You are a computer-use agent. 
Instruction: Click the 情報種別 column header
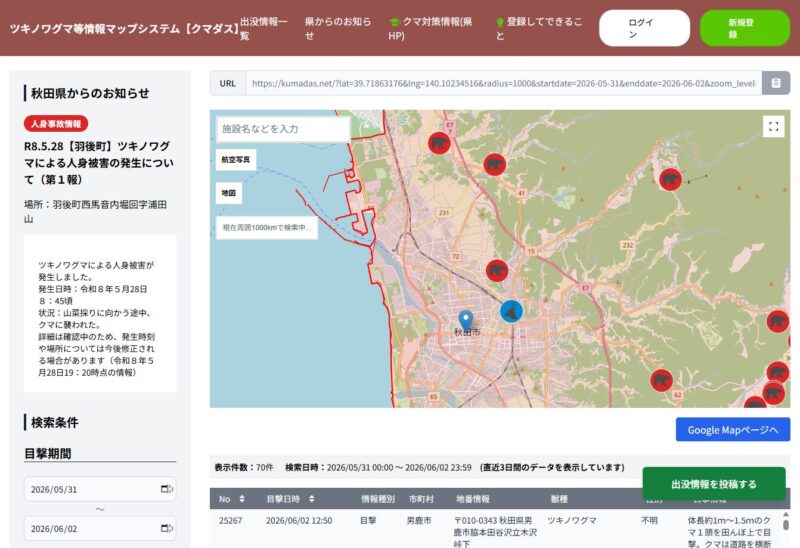tap(378, 499)
